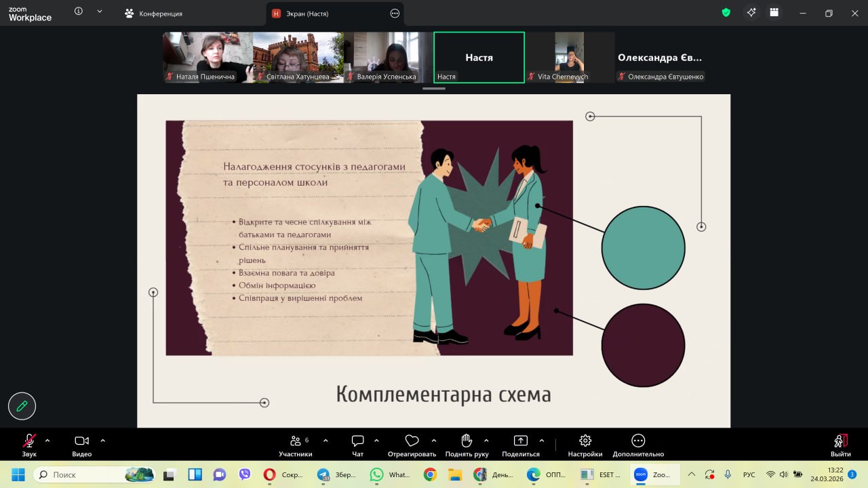Open the AI Companion sparkle icon
Screen dimensions: 868x488
751,13
